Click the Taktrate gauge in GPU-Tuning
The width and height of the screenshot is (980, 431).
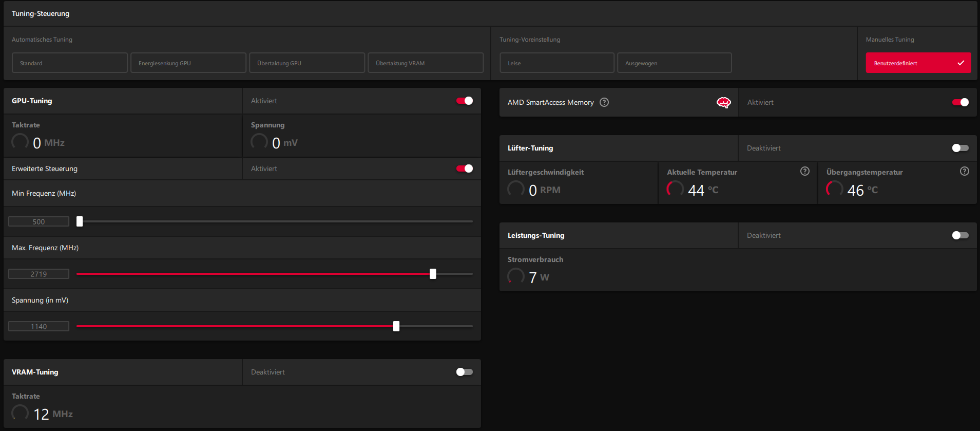[x=20, y=141]
